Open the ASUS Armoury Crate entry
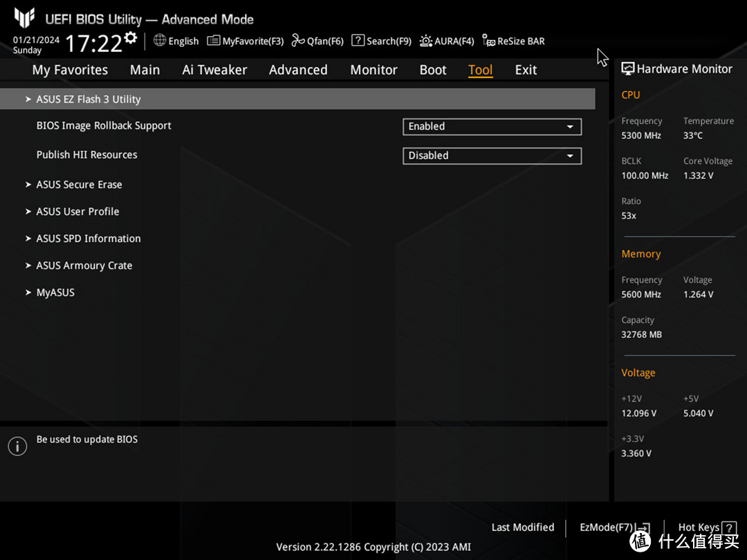The image size is (747, 560). coord(84,265)
